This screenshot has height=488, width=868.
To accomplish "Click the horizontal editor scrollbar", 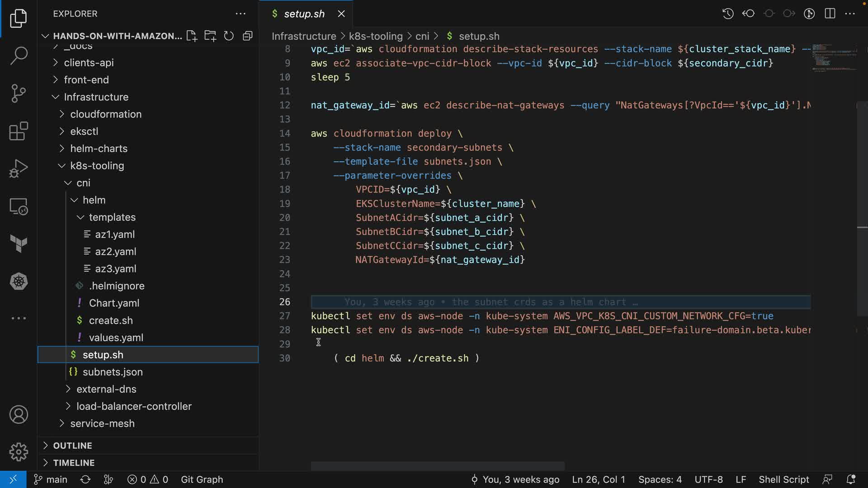I will coord(437,466).
